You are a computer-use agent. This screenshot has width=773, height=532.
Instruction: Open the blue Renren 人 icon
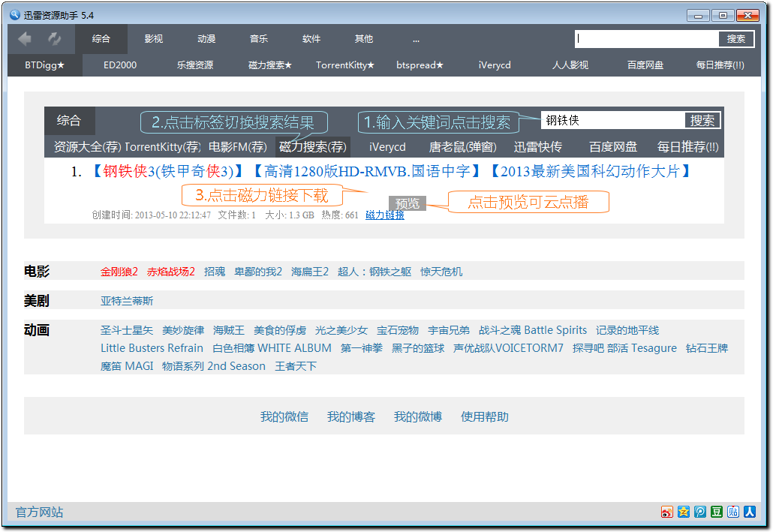click(750, 512)
